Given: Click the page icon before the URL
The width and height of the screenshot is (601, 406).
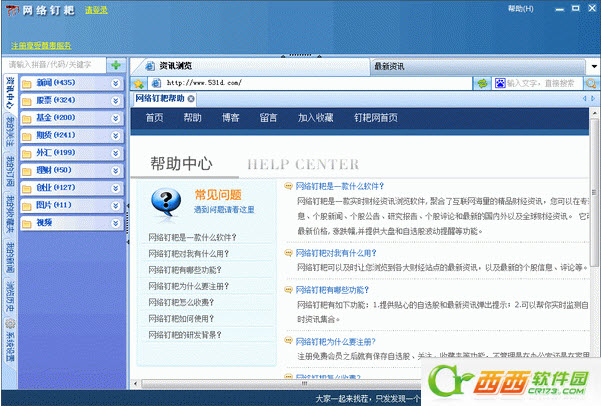Looking at the screenshot, I should [x=156, y=83].
